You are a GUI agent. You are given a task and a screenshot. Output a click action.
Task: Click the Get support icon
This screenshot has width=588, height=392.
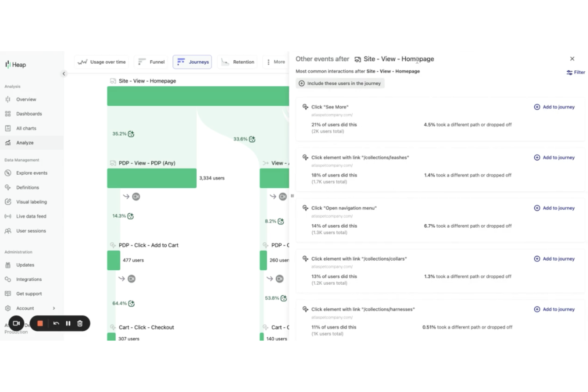[8, 294]
